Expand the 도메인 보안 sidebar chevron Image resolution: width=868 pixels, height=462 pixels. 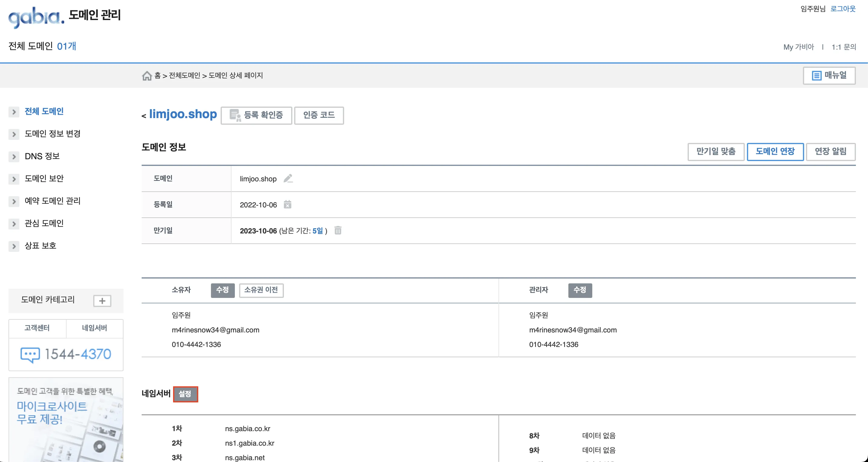point(14,179)
